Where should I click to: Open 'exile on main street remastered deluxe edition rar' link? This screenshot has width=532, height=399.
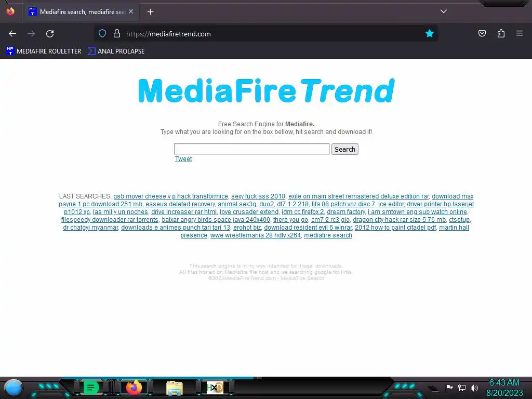358,196
